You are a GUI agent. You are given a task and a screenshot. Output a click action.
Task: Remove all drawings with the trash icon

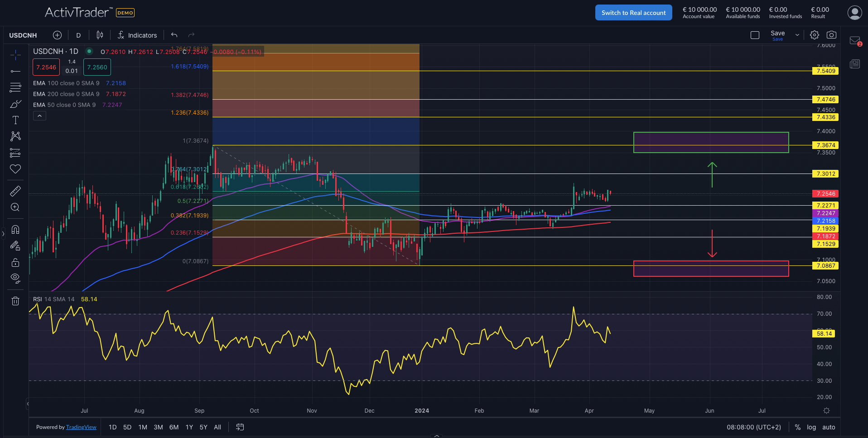click(x=15, y=300)
